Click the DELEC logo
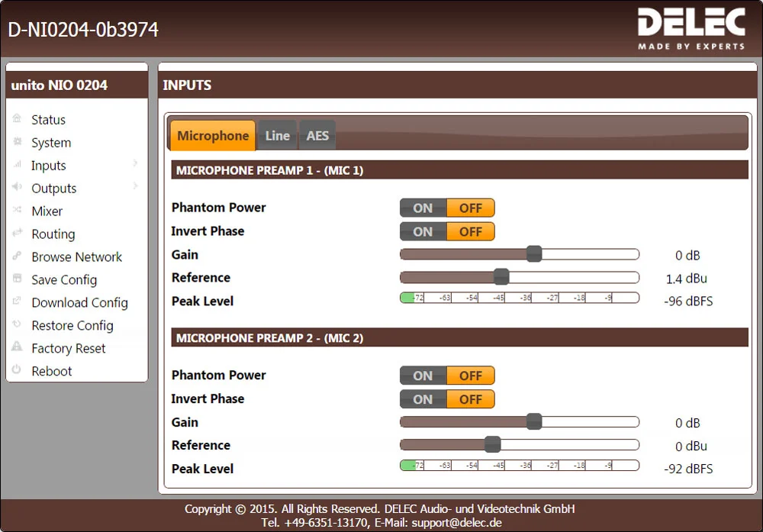Viewport: 763px width, 532px height. (x=691, y=28)
